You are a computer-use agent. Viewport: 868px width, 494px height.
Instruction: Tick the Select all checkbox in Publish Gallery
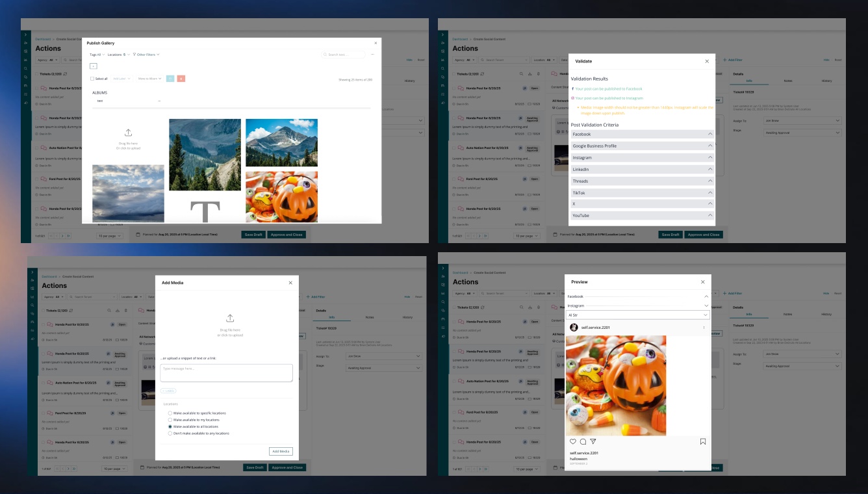pos(92,79)
